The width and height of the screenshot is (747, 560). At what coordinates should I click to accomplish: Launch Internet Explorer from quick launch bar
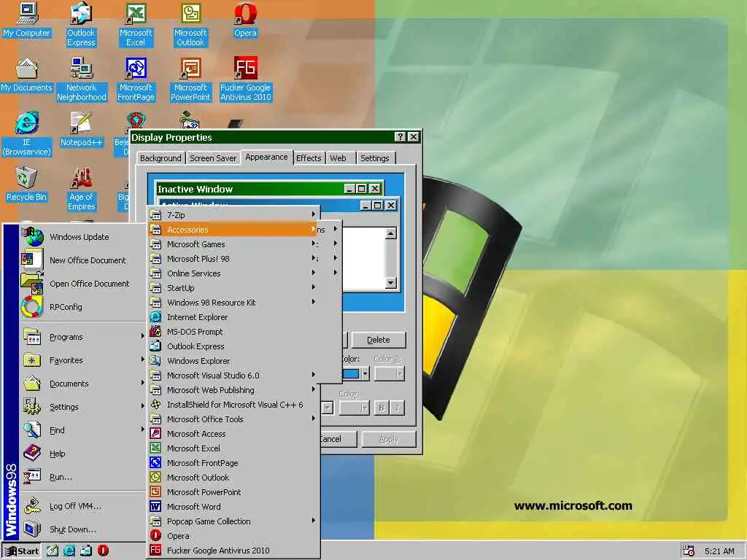point(69,551)
